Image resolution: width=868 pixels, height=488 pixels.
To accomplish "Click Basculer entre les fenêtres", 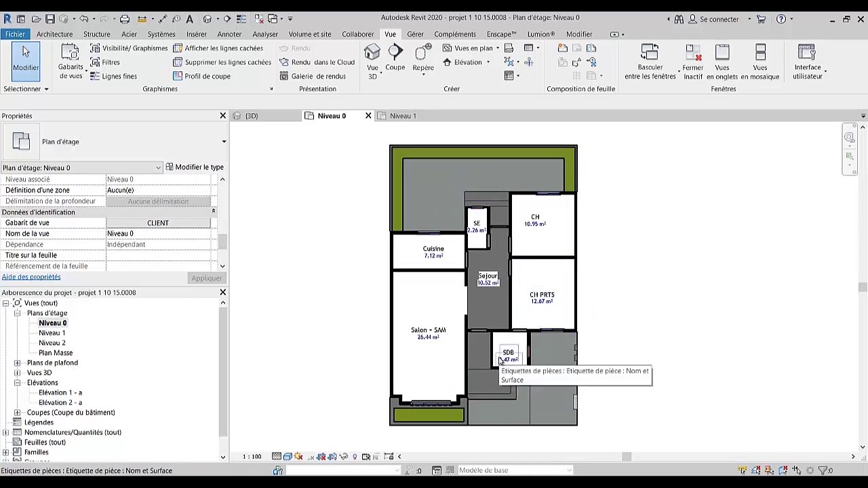I will [650, 62].
